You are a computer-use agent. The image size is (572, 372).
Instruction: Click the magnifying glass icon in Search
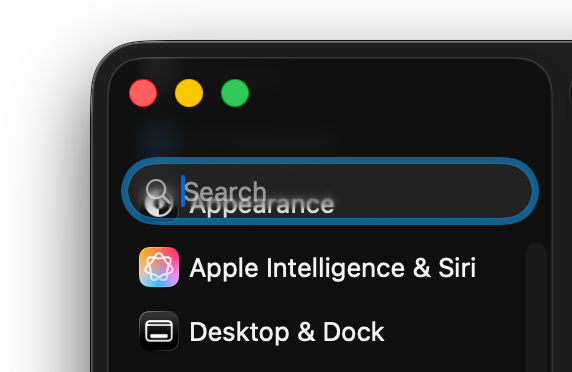[x=158, y=191]
